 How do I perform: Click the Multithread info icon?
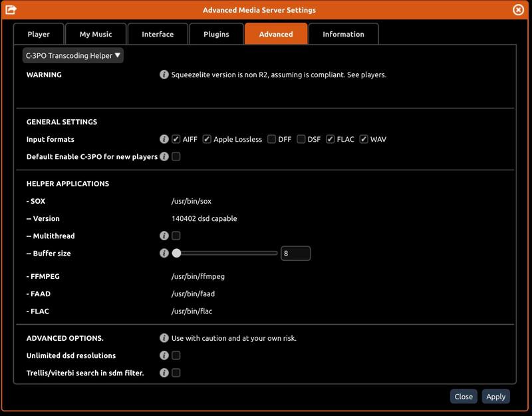[x=164, y=236]
